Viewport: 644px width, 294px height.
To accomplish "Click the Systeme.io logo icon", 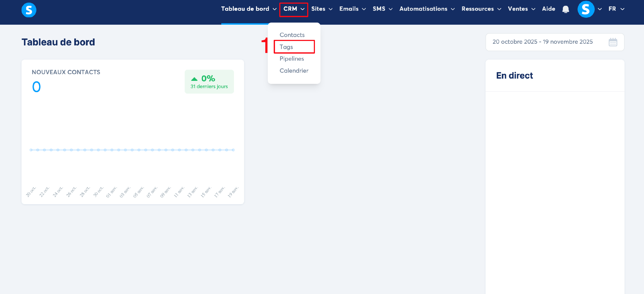I will (29, 10).
